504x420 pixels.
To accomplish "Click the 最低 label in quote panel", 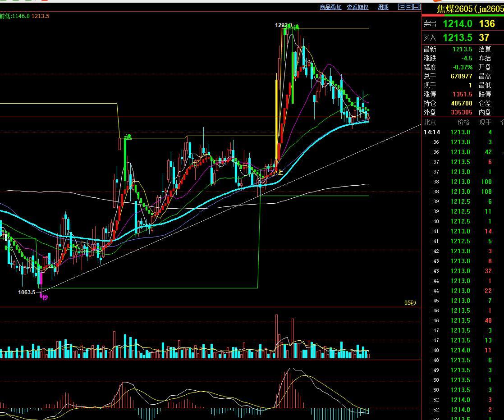I will [485, 85].
